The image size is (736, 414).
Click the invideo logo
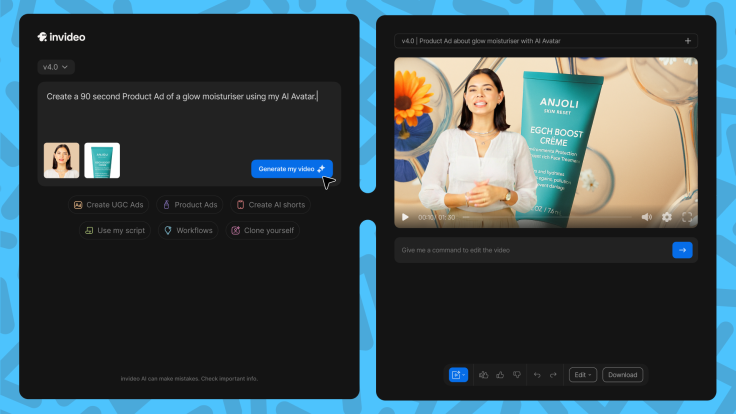point(61,37)
